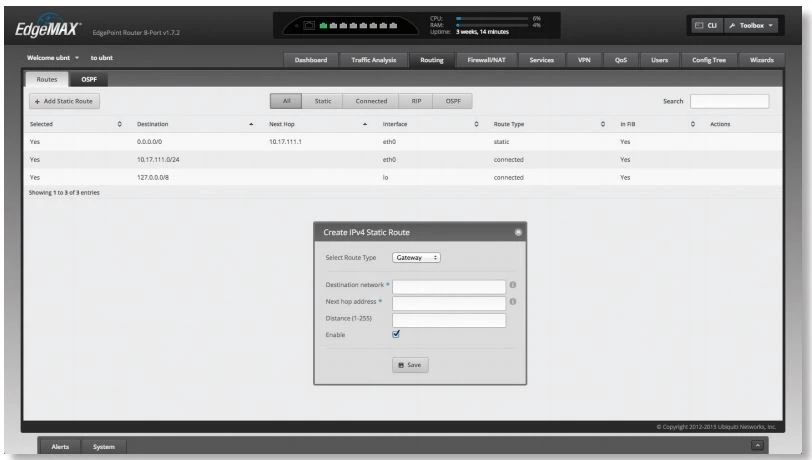Filter routes by Static type

pyautogui.click(x=323, y=101)
